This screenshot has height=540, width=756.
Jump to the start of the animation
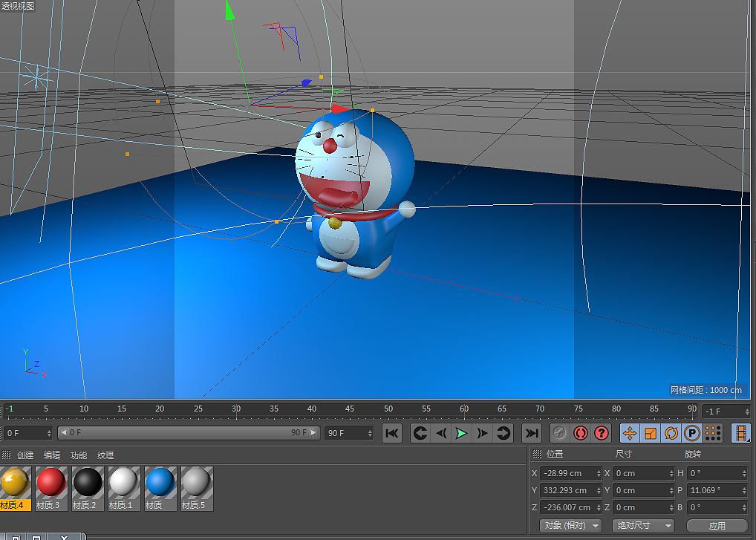(392, 433)
